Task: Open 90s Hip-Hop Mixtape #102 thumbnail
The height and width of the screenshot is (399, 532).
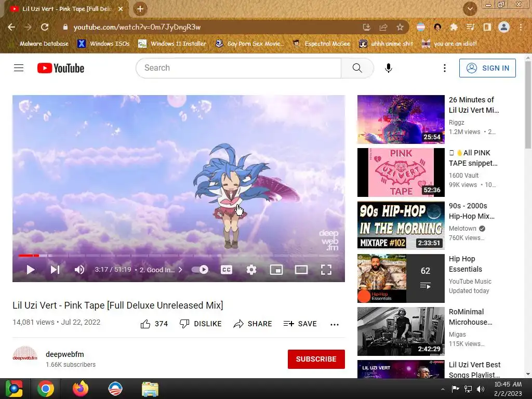Action: point(401,225)
